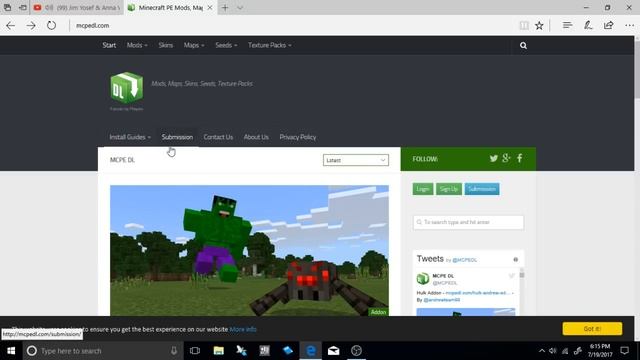640x360 pixels.
Task: Open the Action Center notifications icon
Action: point(624,351)
